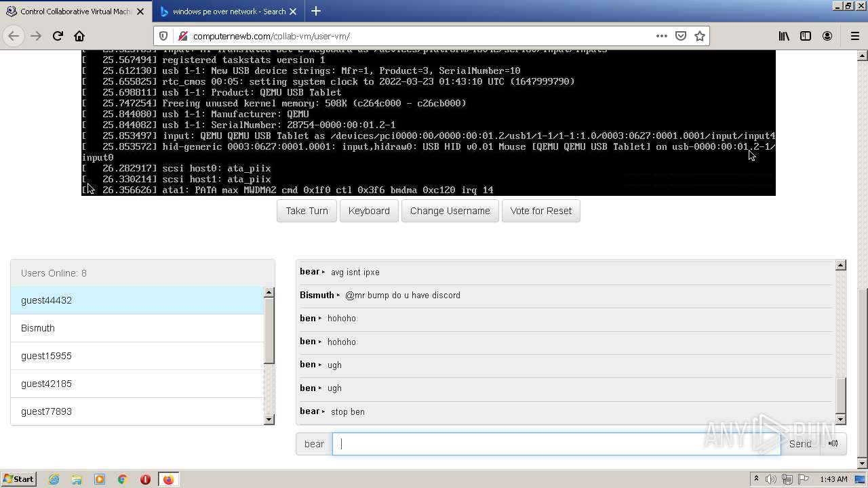
Task: Open Windows Explorer from taskbar
Action: tap(77, 479)
